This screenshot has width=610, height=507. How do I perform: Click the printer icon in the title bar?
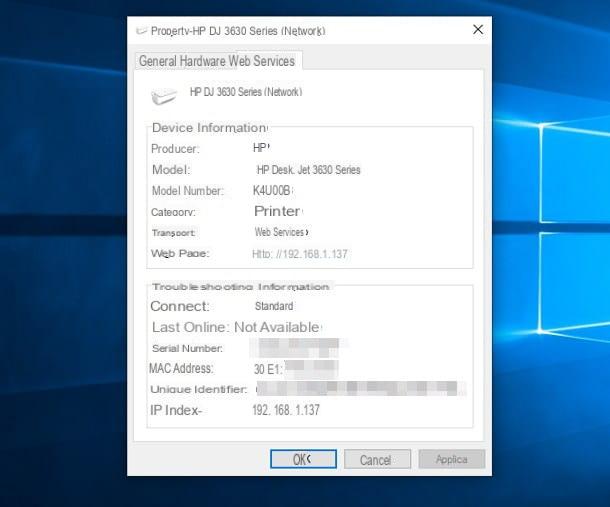pos(141,31)
